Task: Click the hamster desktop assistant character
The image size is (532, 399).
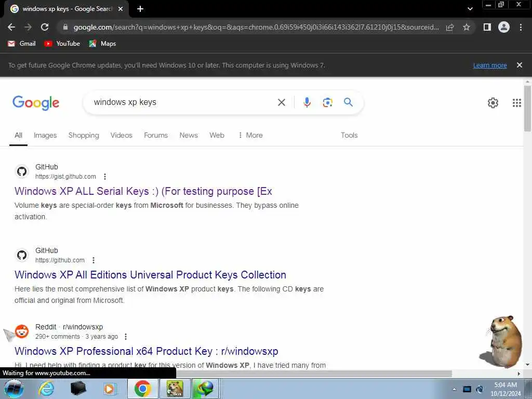Action: point(501,342)
